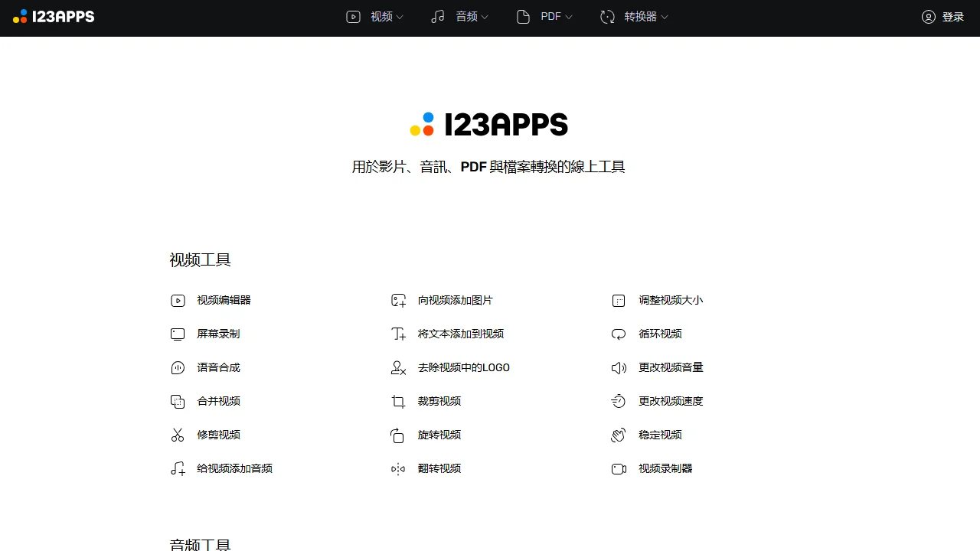Select the 去除视频中的LOGO remover icon
The image size is (980, 551).
coord(398,367)
